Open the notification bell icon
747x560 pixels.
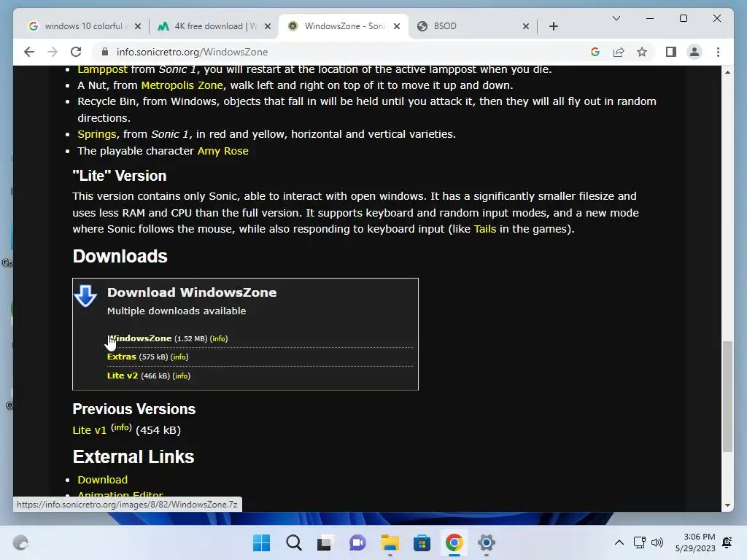(x=727, y=542)
